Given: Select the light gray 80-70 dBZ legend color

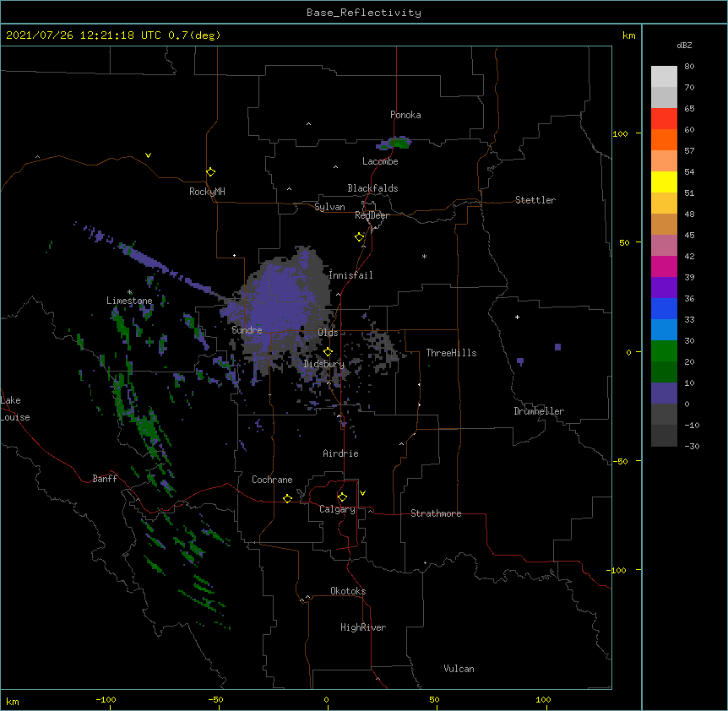Looking at the screenshot, I should 664,77.
